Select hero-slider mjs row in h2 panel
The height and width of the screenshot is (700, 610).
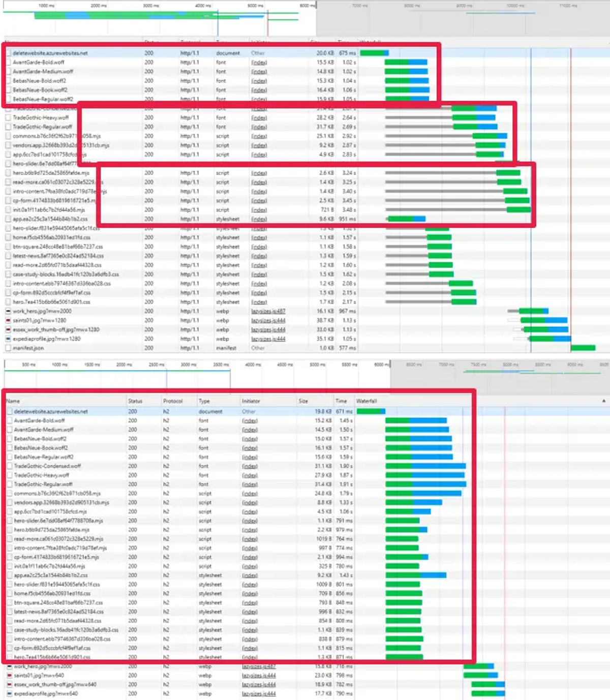click(58, 521)
